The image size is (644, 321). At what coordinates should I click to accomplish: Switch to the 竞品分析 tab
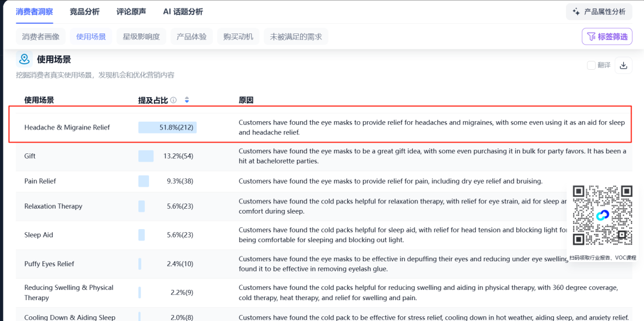(85, 11)
